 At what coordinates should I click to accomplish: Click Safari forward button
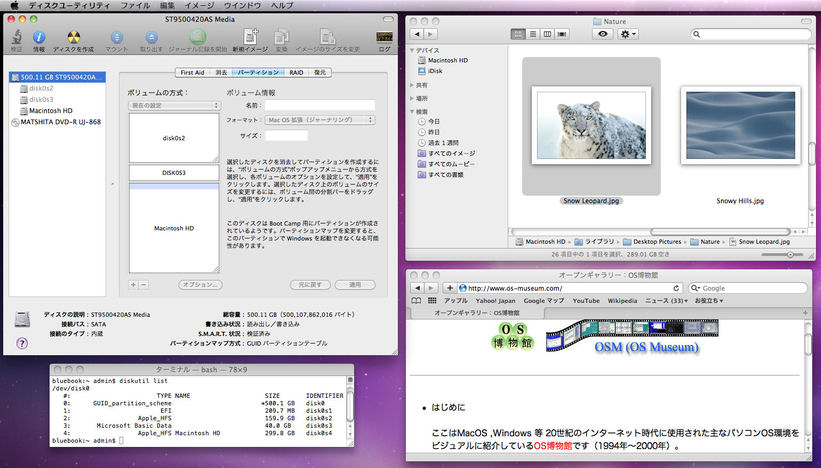tap(430, 288)
